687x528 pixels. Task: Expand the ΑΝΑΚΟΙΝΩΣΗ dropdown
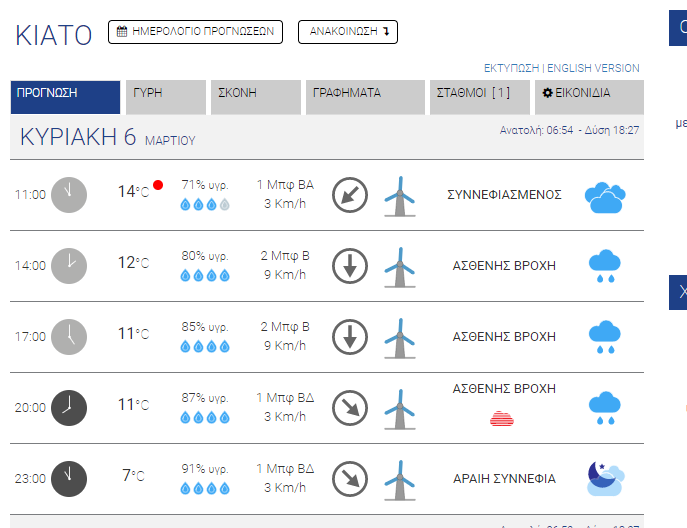pyautogui.click(x=348, y=32)
